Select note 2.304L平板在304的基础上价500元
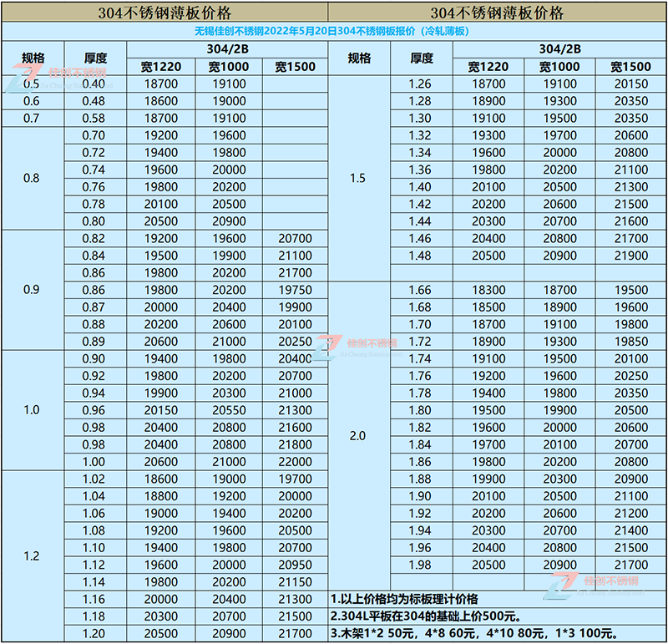Viewport: 668px width, 644px height. [426, 616]
